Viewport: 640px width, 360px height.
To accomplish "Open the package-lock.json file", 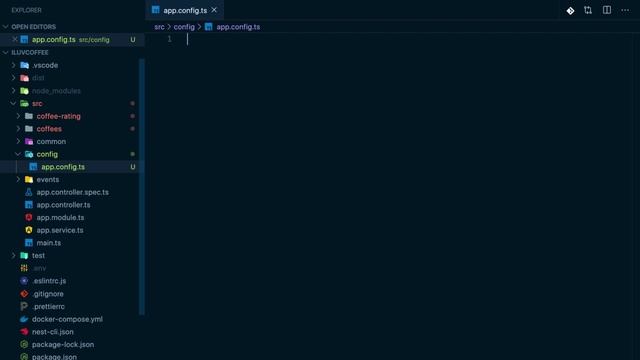I will tap(63, 344).
